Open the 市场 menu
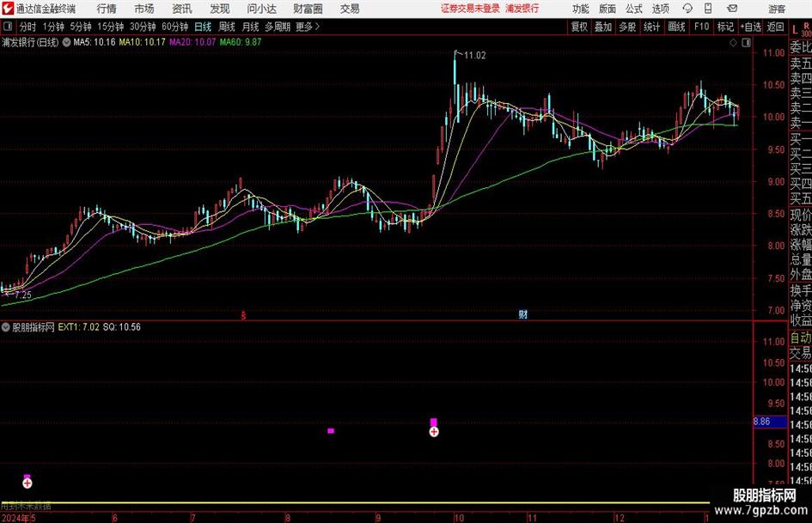The height and width of the screenshot is (523, 812). pos(144,9)
